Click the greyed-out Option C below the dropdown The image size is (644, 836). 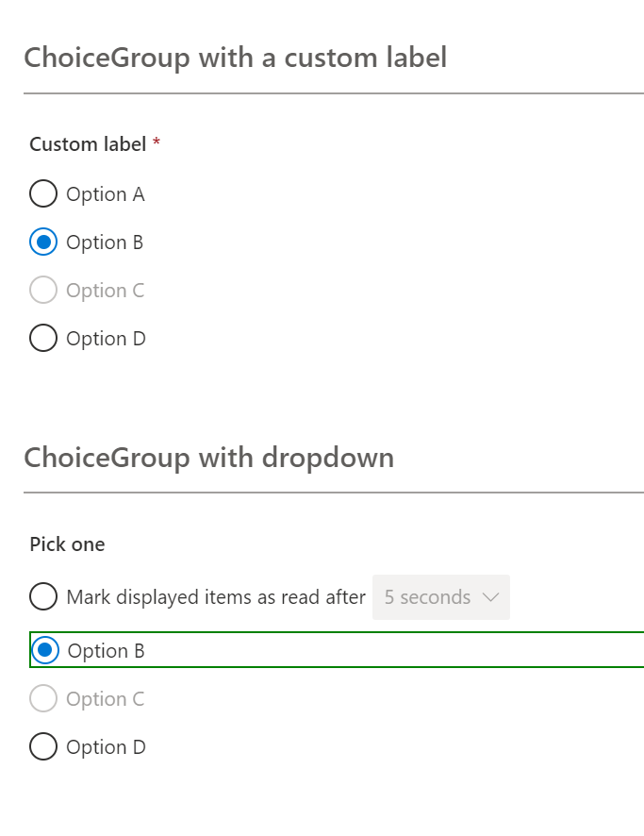(42, 698)
